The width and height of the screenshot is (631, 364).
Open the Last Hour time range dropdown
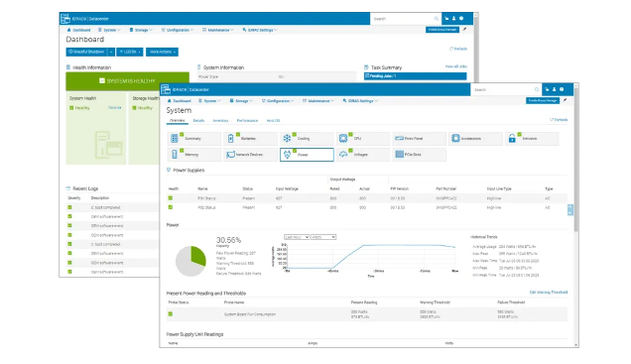(297, 237)
